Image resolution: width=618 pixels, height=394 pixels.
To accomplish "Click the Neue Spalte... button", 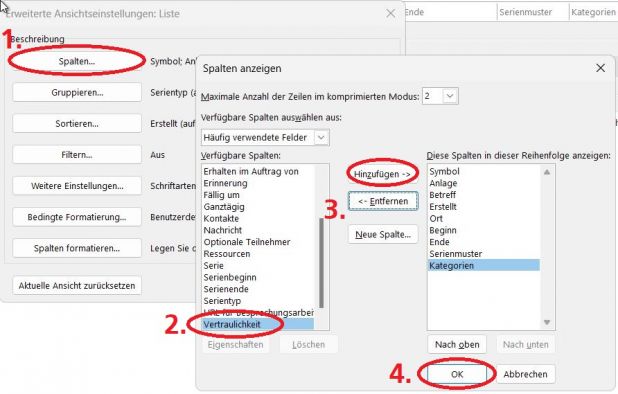I will (x=383, y=235).
